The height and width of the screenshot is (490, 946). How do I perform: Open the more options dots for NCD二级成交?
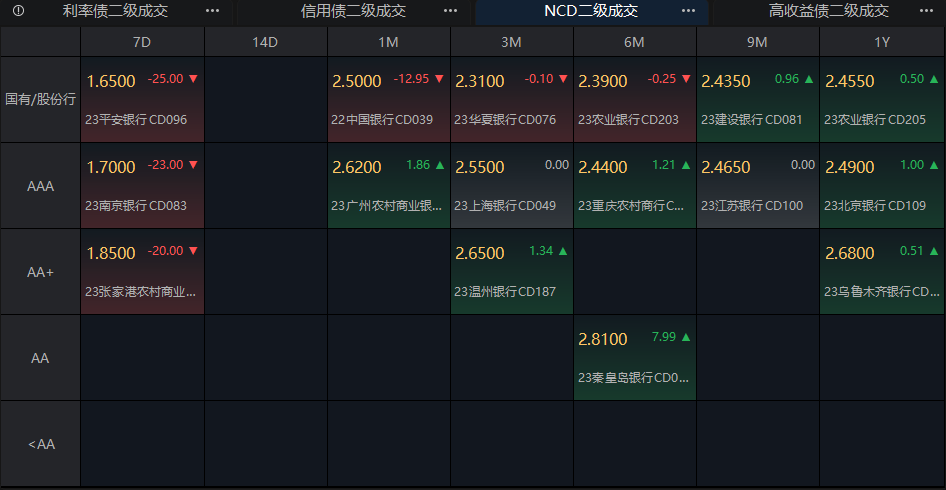coord(688,11)
